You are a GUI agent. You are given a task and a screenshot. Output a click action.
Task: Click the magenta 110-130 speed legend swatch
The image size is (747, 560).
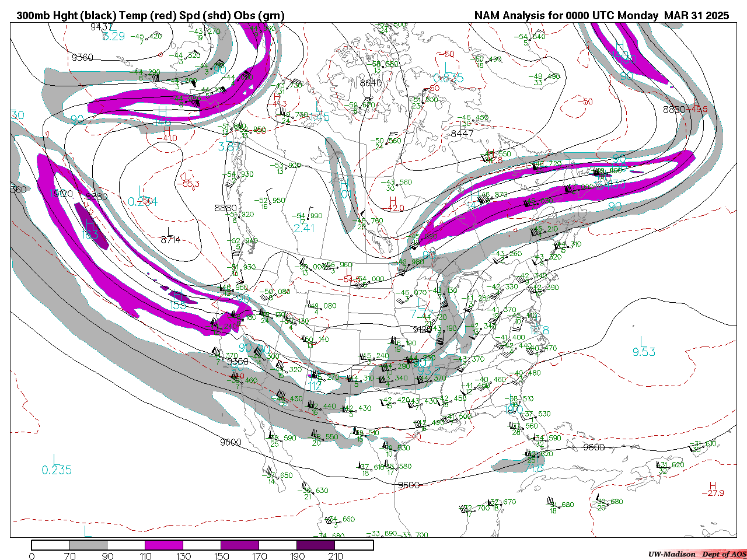point(164,545)
